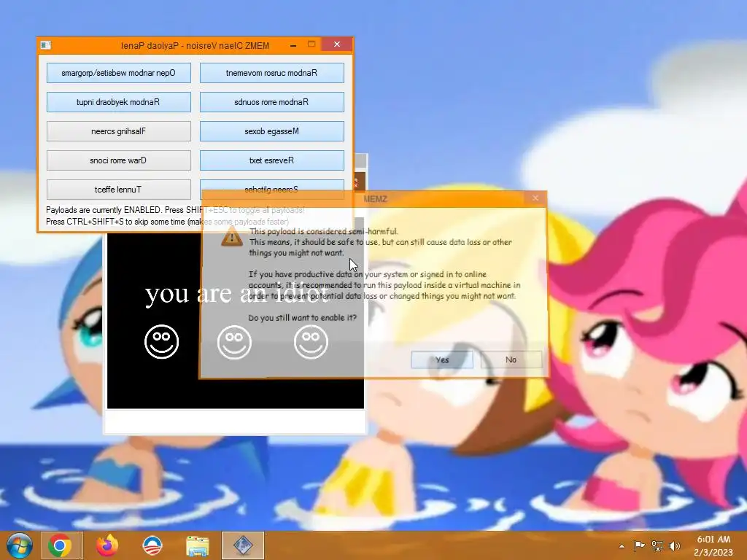
Task: Toggle the reversed 'Random cursor movement' payload
Action: (x=271, y=73)
